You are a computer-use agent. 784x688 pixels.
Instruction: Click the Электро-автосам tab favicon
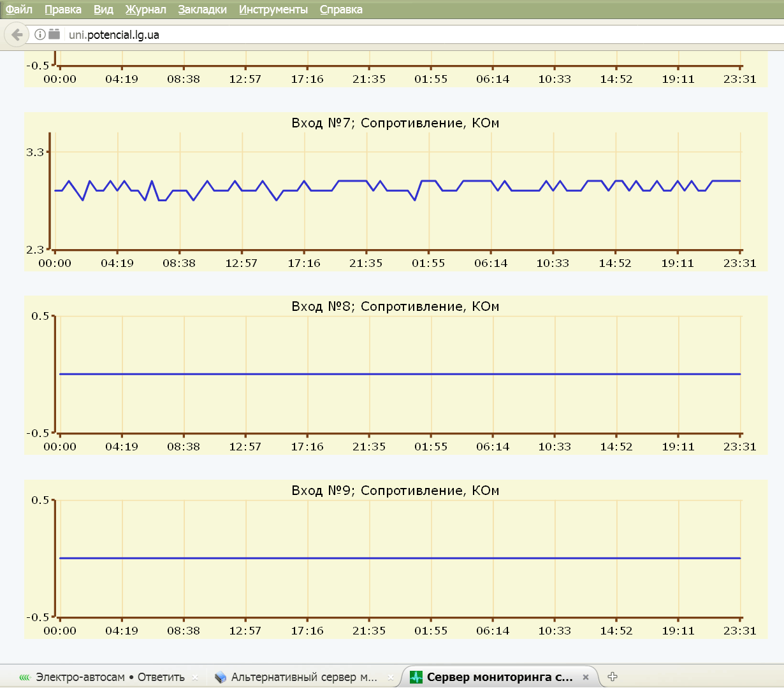click(x=25, y=677)
